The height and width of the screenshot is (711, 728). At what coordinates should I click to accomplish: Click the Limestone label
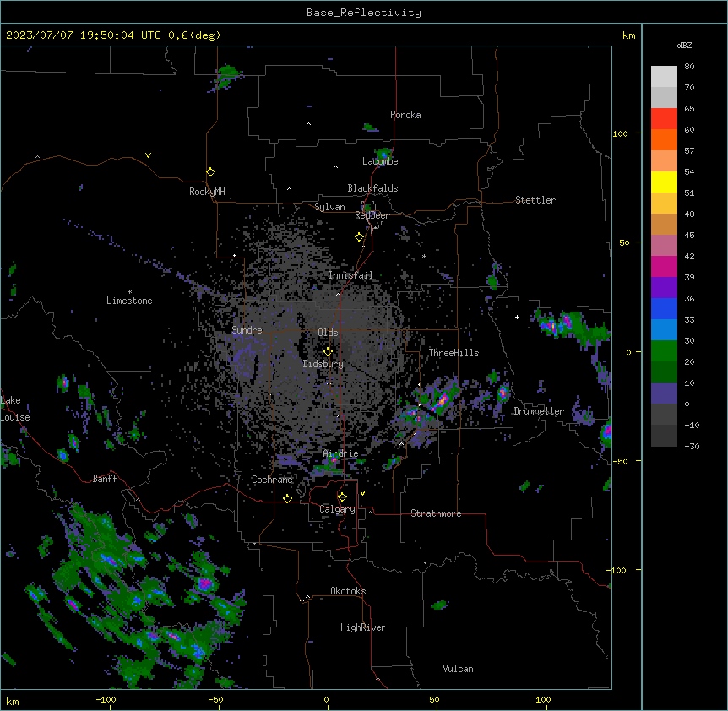(x=129, y=301)
